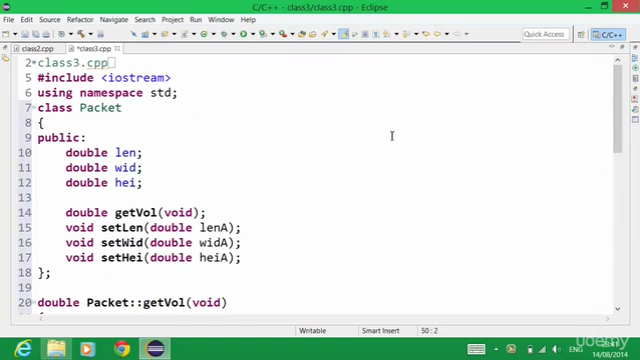The image size is (640, 360).
Task: Expand the Back navigation history dropdown
Action: click(447, 34)
